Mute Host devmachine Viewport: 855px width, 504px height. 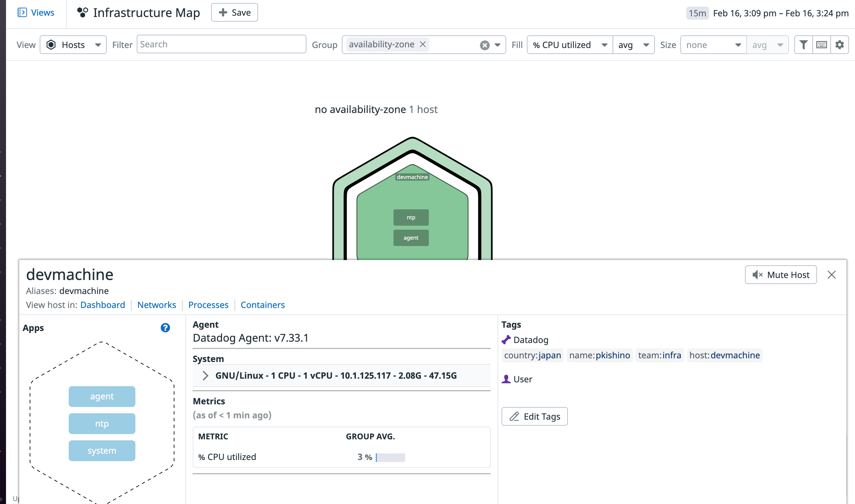(x=781, y=275)
